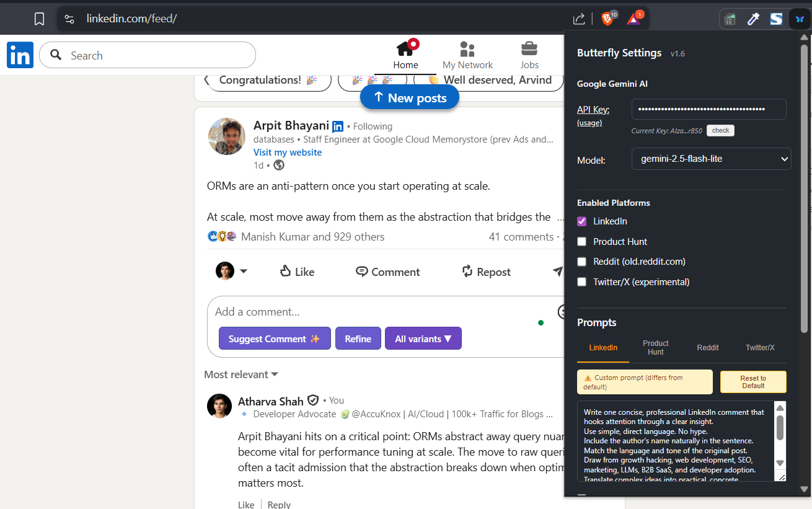The height and width of the screenshot is (509, 812).
Task: Open the All variants dropdown button
Action: [x=423, y=339]
